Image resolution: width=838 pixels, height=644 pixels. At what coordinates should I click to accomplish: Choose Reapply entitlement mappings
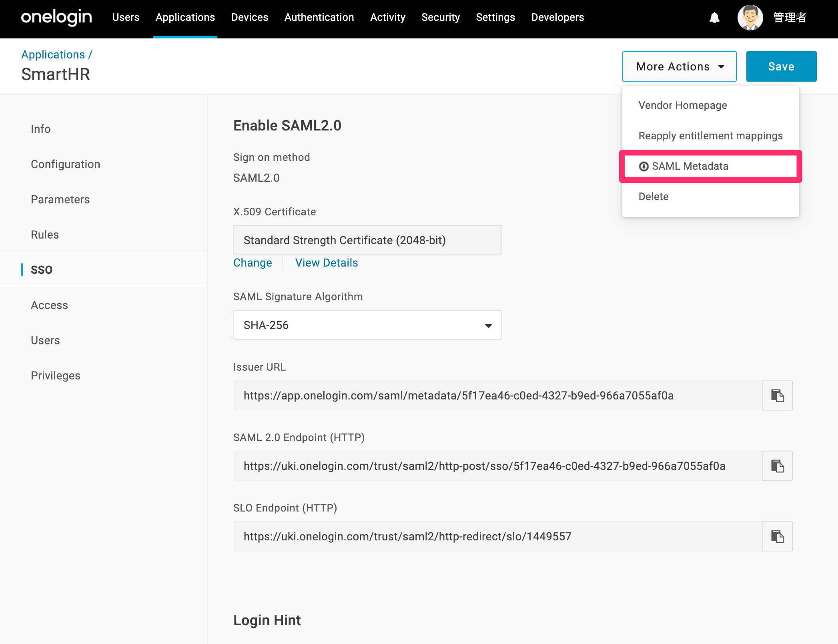[x=710, y=136]
